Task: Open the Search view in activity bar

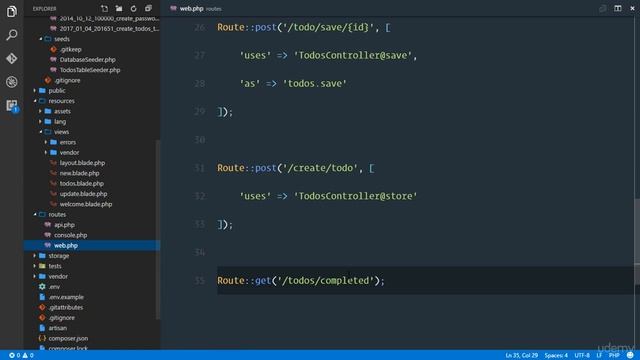Action: click(11, 35)
